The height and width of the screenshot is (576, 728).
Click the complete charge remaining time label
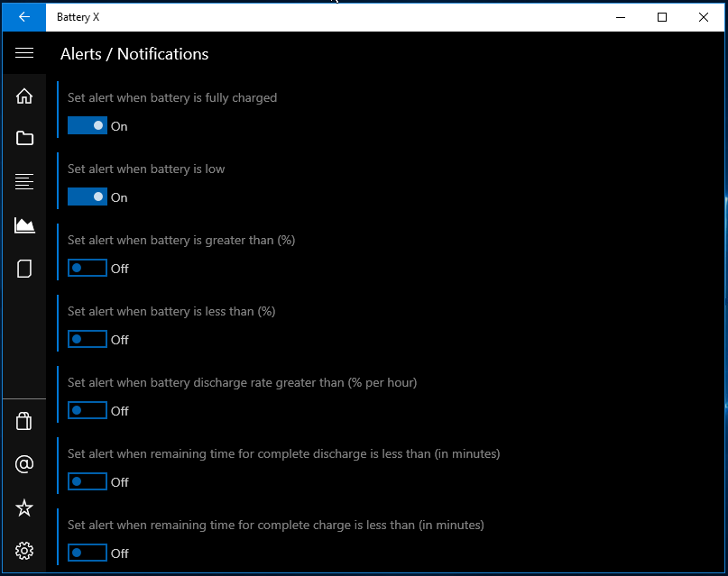click(276, 525)
